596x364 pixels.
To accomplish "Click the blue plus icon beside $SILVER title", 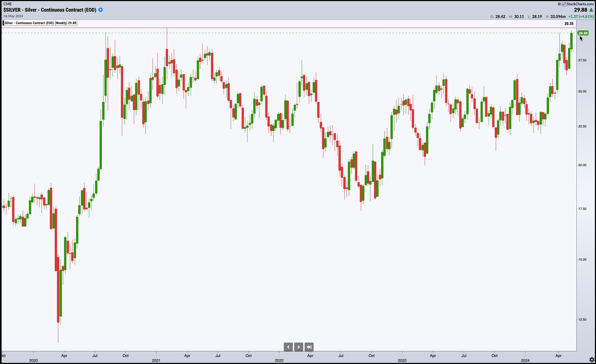I will pos(101,10).
